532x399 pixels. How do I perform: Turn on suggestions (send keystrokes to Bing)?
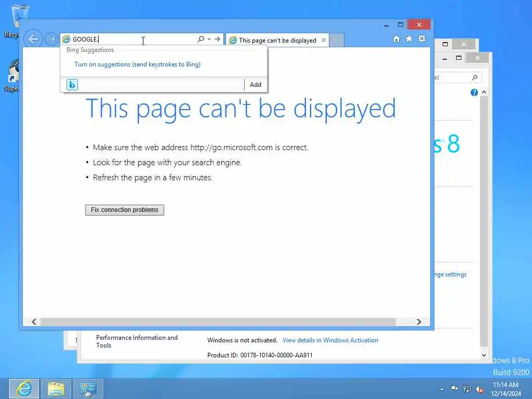(137, 64)
